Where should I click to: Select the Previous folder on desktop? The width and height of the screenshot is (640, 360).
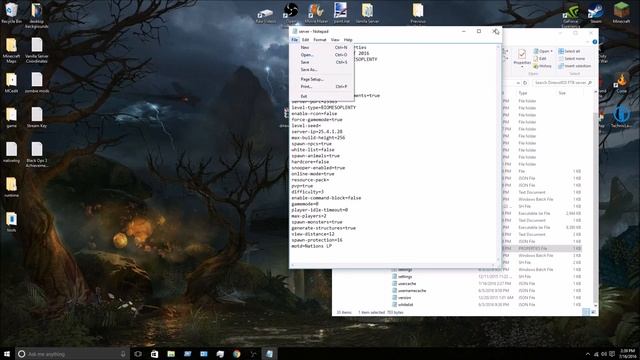click(418, 13)
